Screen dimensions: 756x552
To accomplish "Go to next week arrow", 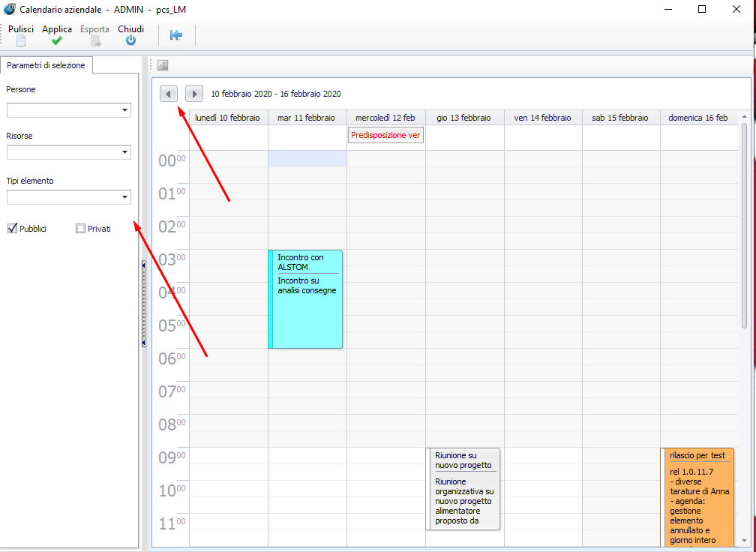I will [x=194, y=94].
